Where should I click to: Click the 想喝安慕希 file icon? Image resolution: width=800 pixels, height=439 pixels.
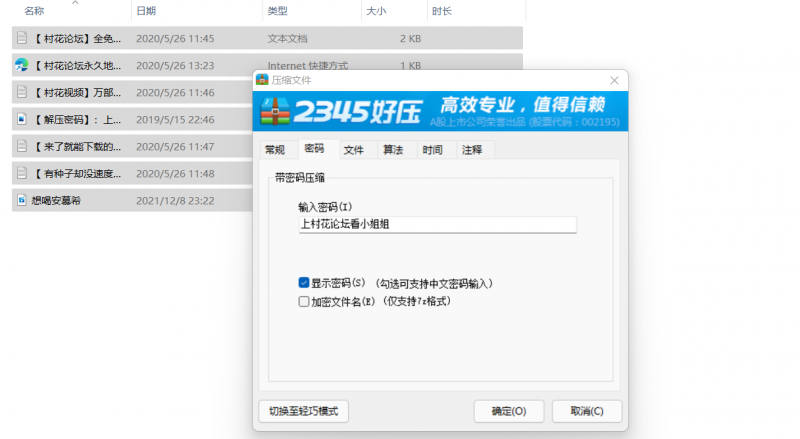click(x=21, y=200)
